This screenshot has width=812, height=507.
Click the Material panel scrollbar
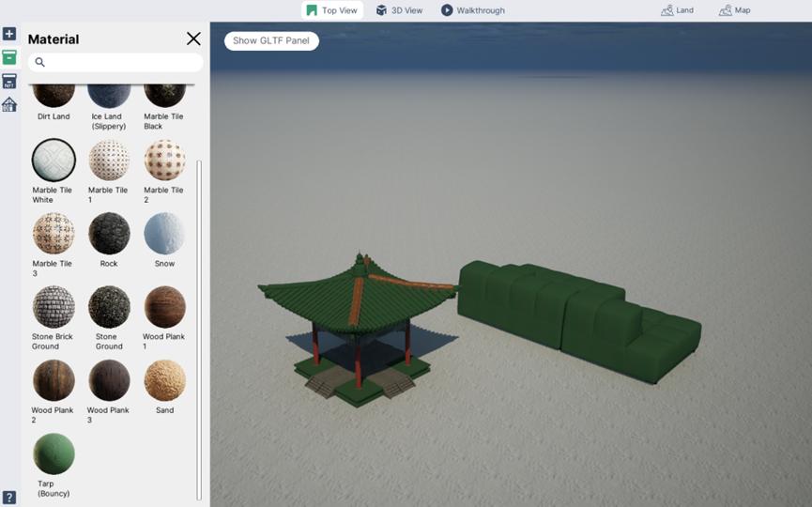[199, 329]
